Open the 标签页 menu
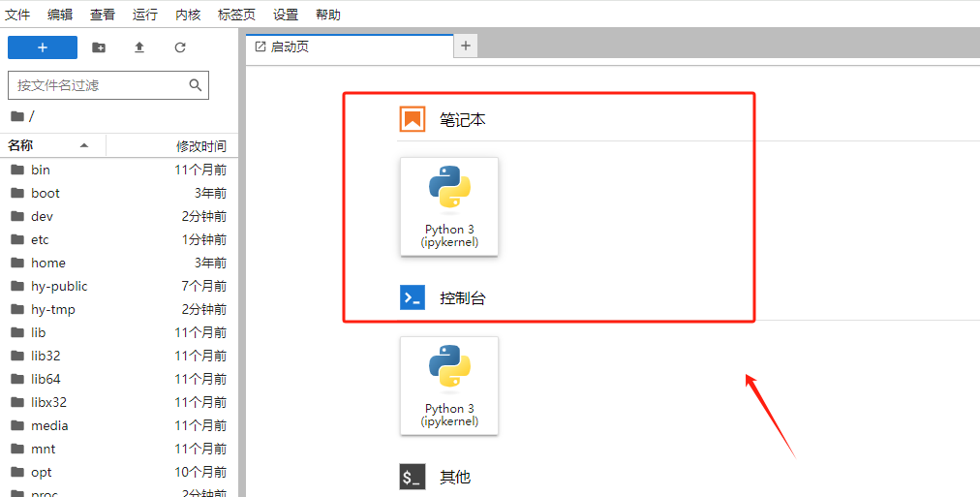 coord(237,15)
